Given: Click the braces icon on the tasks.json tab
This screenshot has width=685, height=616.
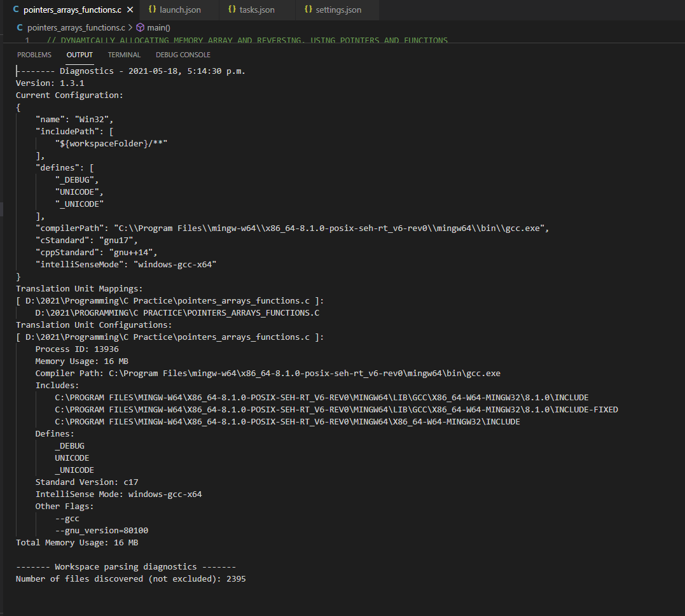Looking at the screenshot, I should 232,10.
